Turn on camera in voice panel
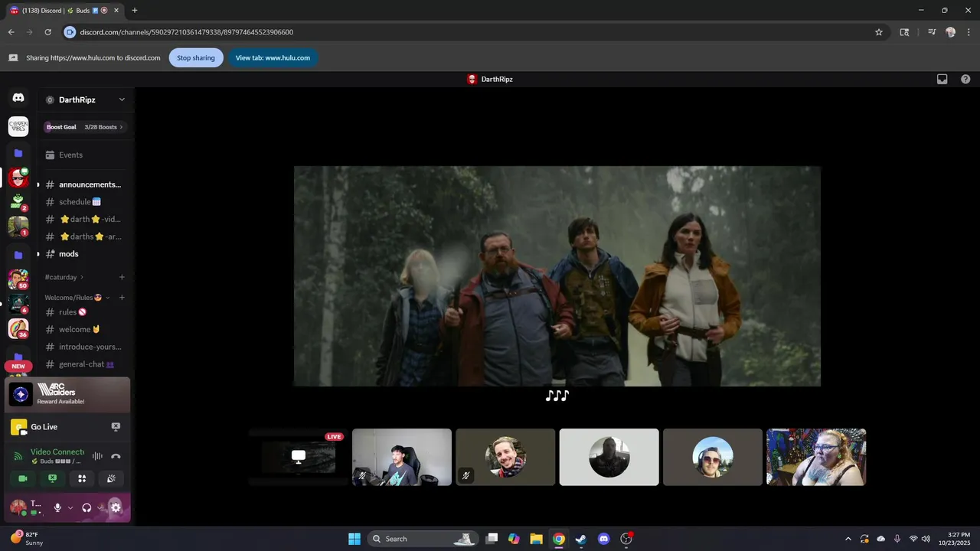Image resolution: width=980 pixels, height=551 pixels. point(23,478)
